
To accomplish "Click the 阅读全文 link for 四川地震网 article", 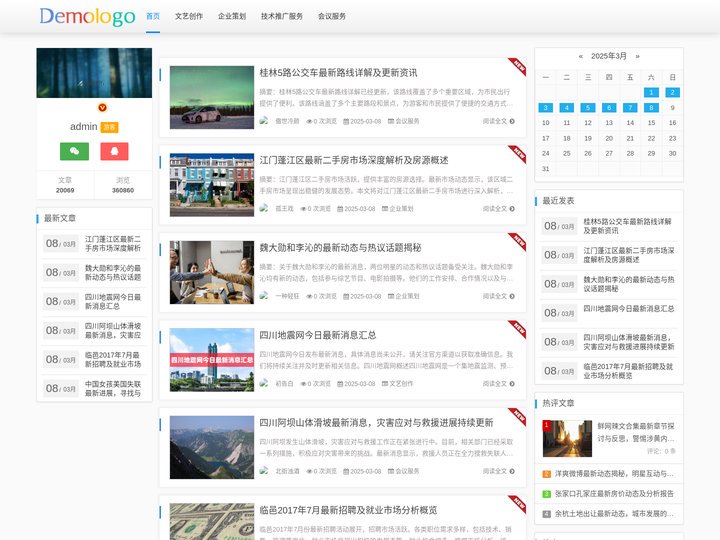I will coord(498,383).
